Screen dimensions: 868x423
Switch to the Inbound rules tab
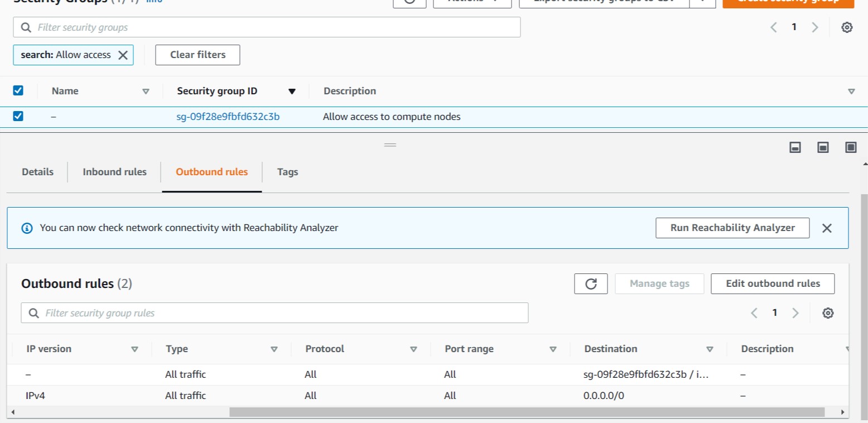coord(114,172)
